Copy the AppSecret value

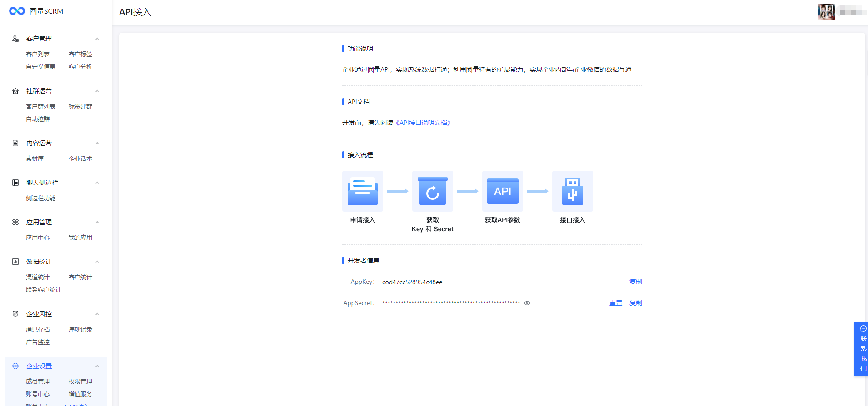(x=635, y=303)
